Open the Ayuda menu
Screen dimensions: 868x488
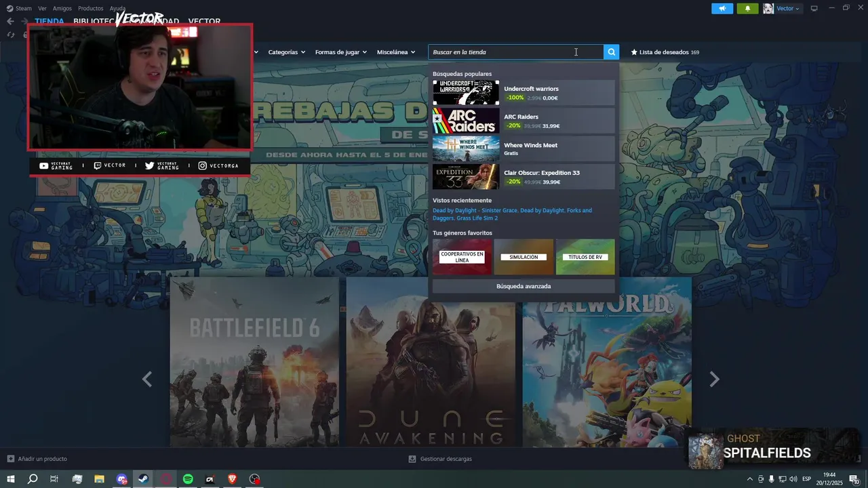[x=117, y=8]
